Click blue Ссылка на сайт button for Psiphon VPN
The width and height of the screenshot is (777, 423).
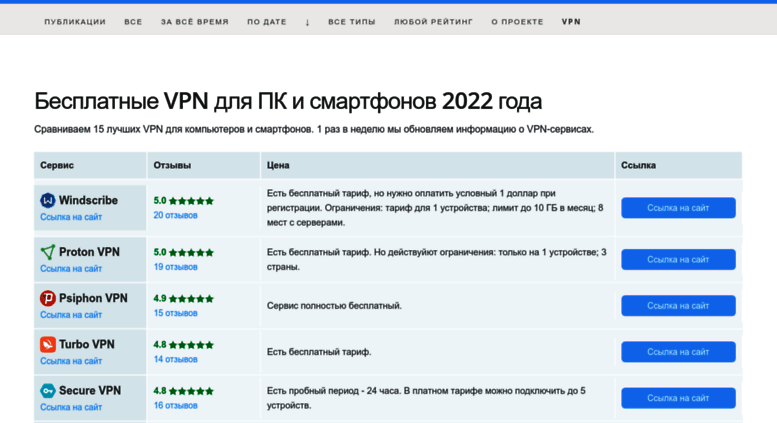point(678,306)
